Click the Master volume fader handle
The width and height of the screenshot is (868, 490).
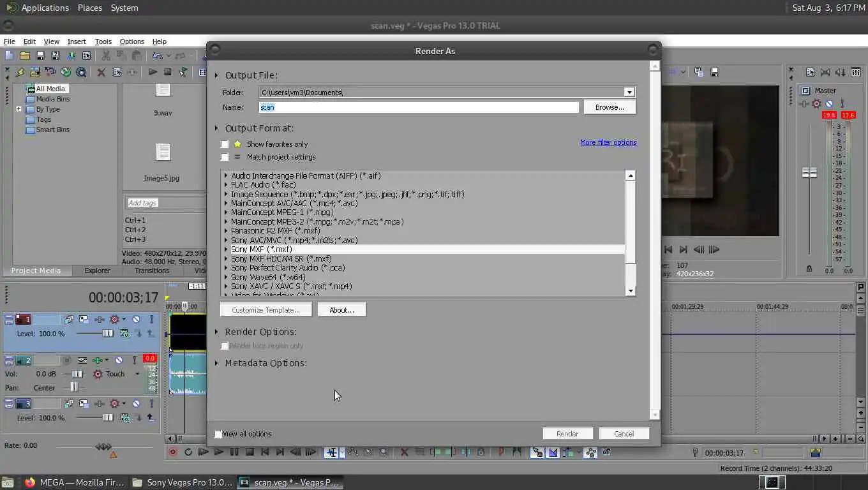(x=809, y=173)
